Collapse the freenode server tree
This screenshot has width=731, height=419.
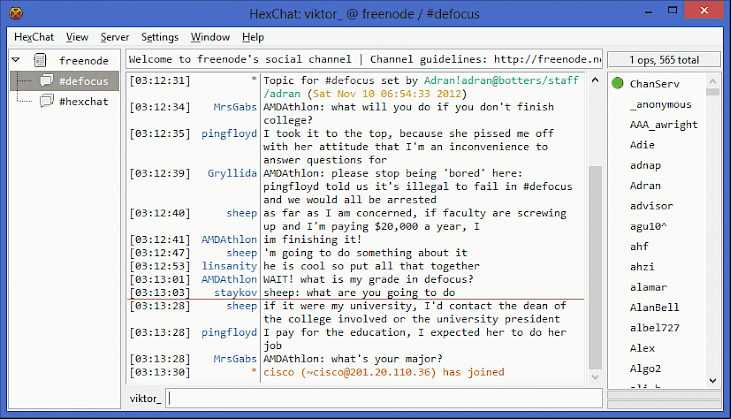(x=16, y=60)
